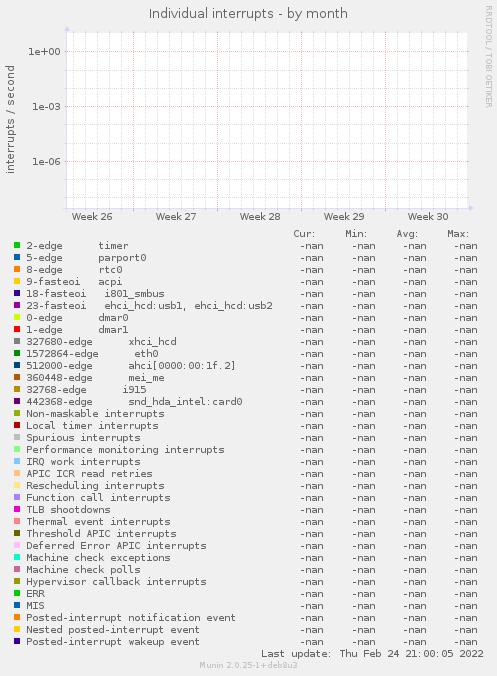
Task: Click the Munin 2.0.25 version text
Action: click(x=248, y=665)
